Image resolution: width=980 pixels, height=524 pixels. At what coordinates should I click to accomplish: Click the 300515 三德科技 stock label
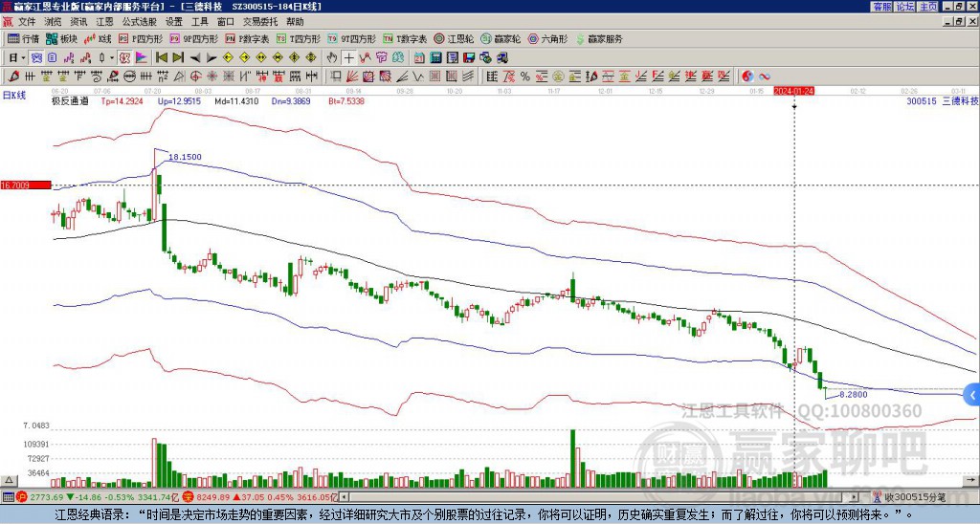click(x=942, y=101)
